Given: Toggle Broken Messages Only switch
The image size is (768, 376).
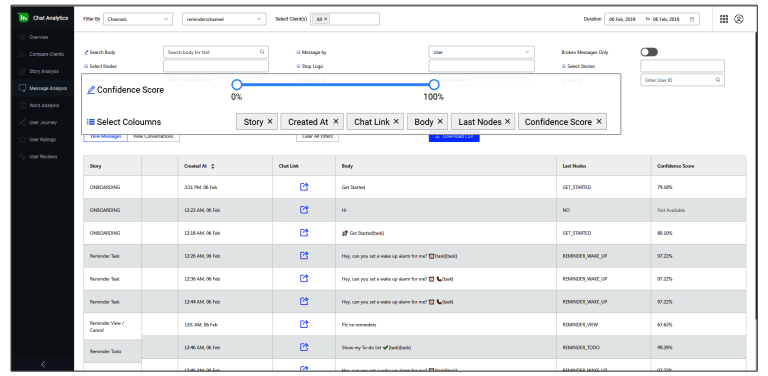Looking at the screenshot, I should (649, 52).
